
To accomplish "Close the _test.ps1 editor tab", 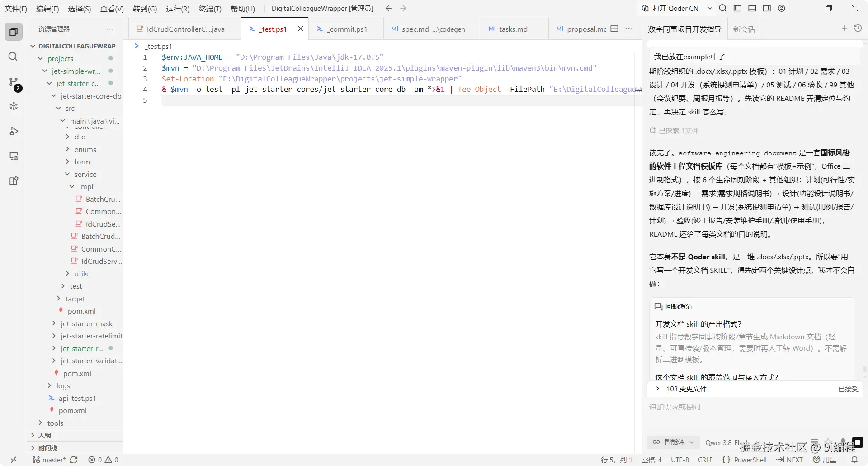I will (x=300, y=29).
